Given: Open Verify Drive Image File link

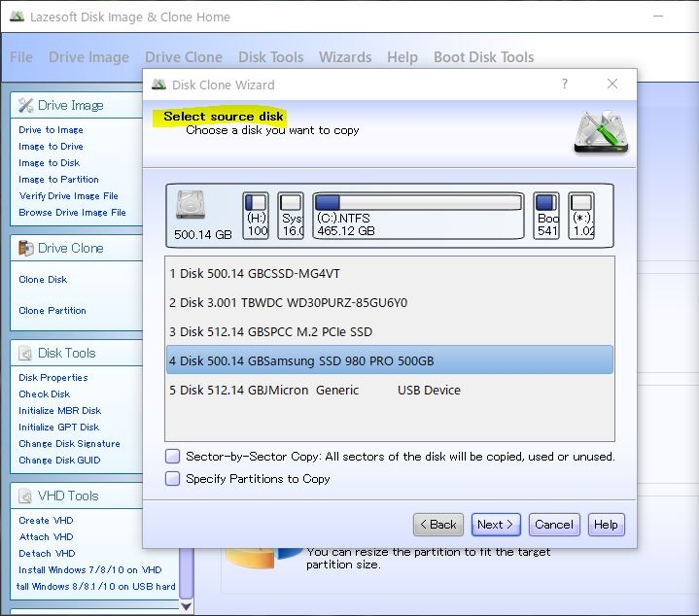Looking at the screenshot, I should (69, 195).
